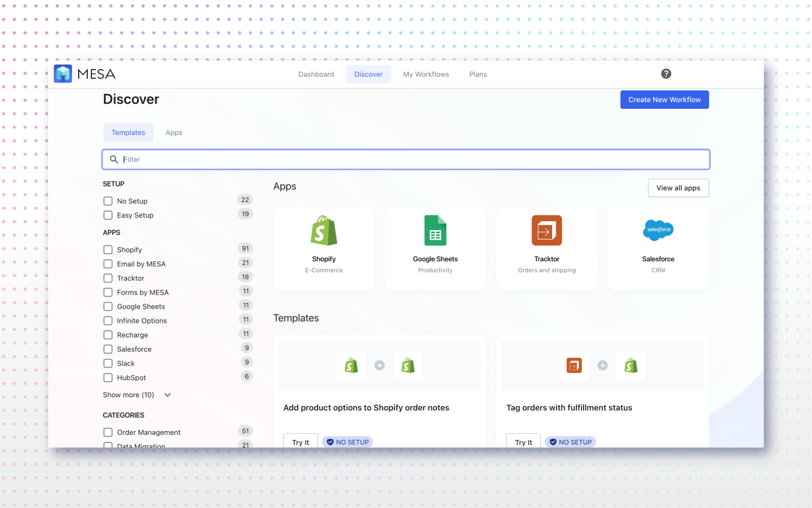This screenshot has width=812, height=508.
Task: Click the MESA logo icon
Action: [x=63, y=74]
